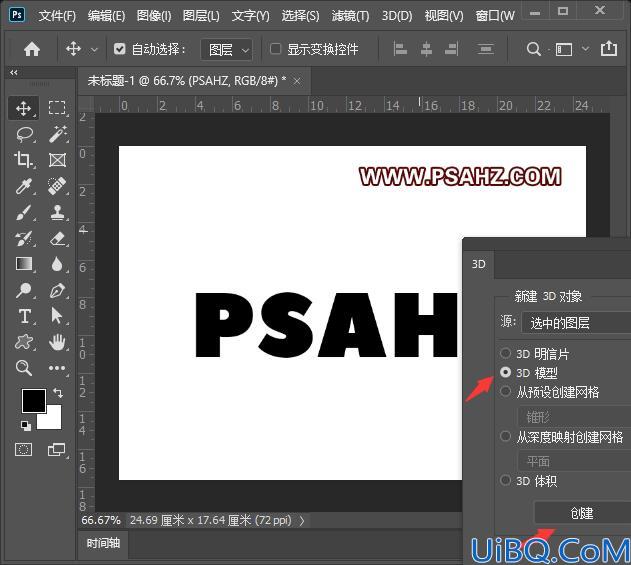
Task: Select the Horizontal Type tool
Action: 25,316
